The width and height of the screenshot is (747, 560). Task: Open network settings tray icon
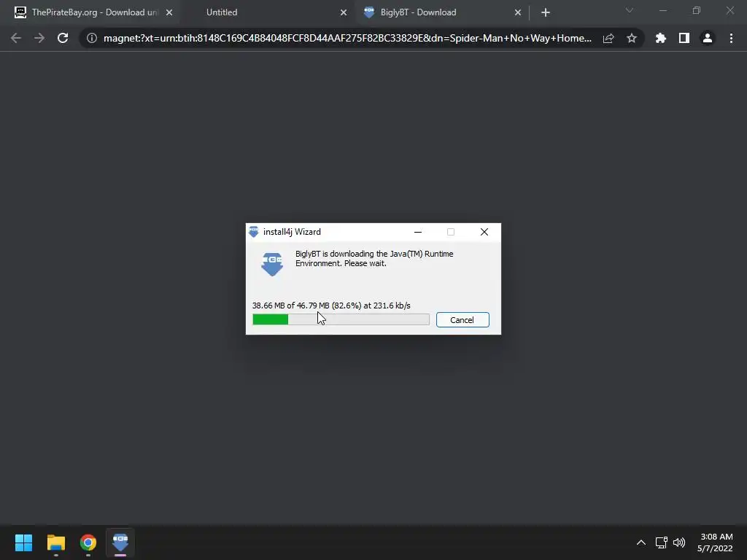click(661, 542)
